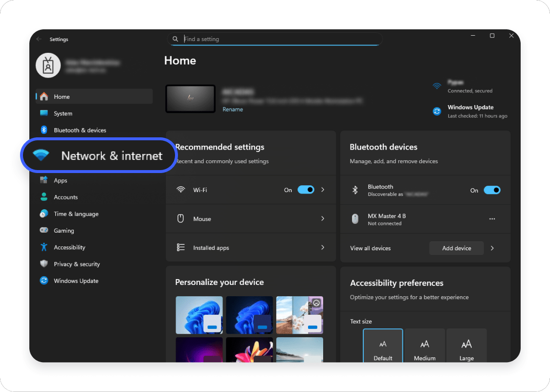Click the Windows Update sidebar icon
The height and width of the screenshot is (392, 550).
coord(44,281)
